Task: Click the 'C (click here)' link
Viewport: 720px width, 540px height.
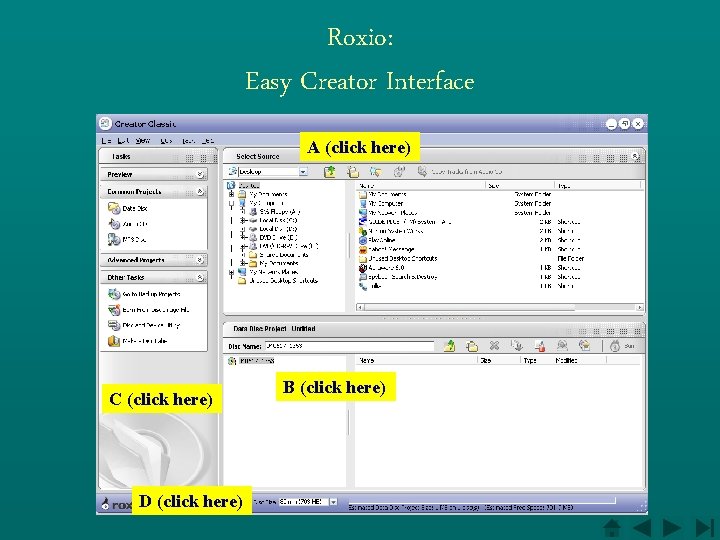Action: pyautogui.click(x=161, y=399)
